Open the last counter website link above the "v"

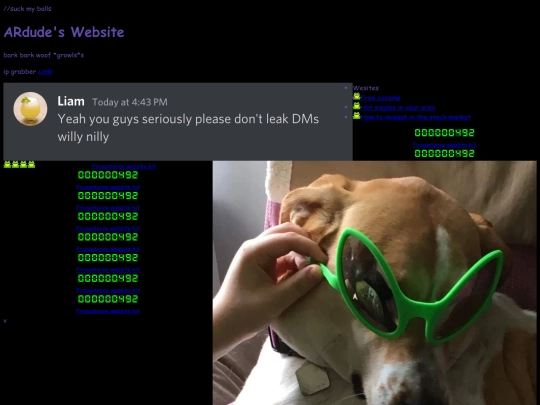[x=108, y=311]
